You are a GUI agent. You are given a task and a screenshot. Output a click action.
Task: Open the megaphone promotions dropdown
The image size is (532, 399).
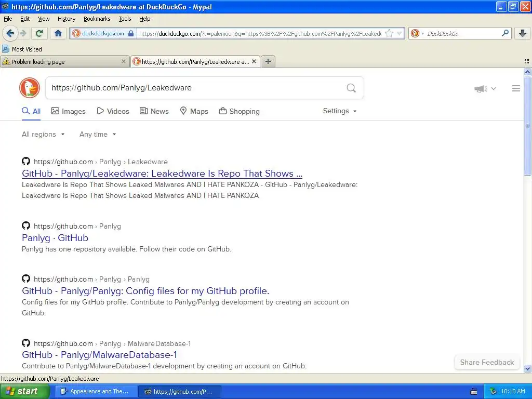pyautogui.click(x=485, y=88)
